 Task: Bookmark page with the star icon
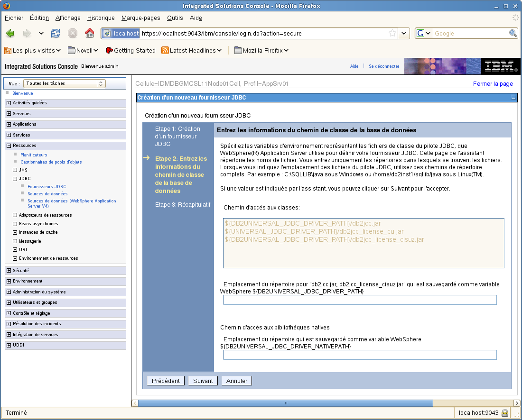pyautogui.click(x=392, y=33)
